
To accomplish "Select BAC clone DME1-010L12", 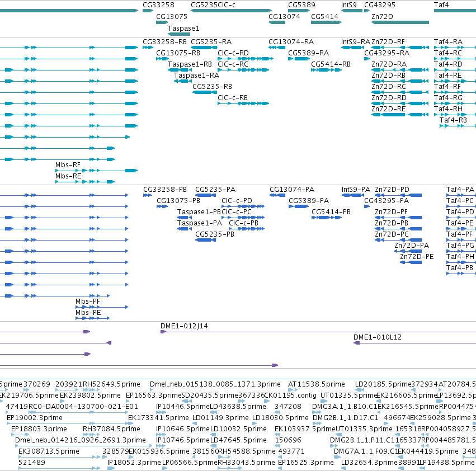I will point(414,343).
